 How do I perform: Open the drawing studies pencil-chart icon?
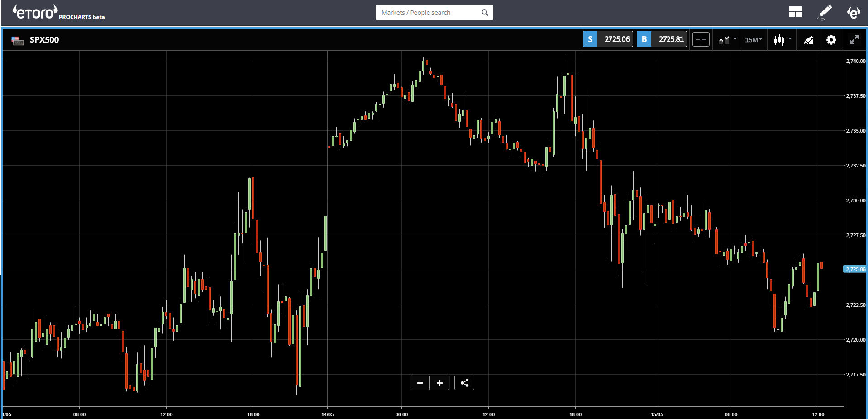(808, 40)
